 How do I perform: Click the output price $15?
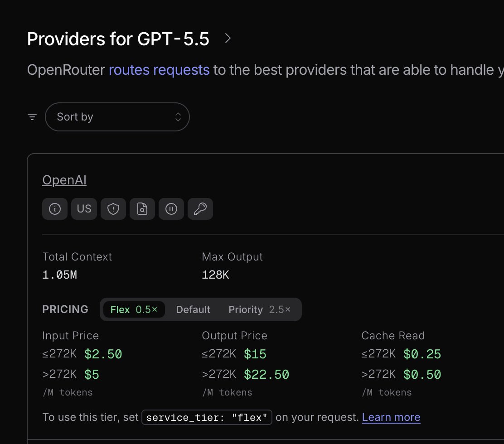[x=255, y=354]
